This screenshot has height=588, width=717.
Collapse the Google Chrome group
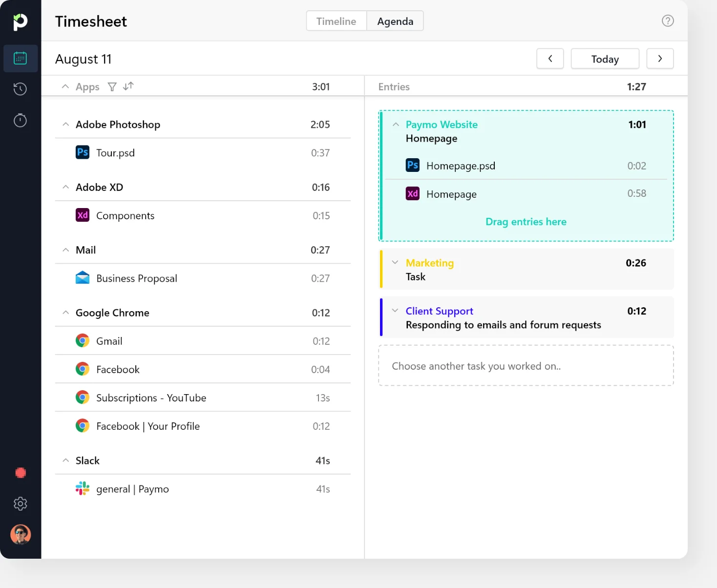(65, 313)
